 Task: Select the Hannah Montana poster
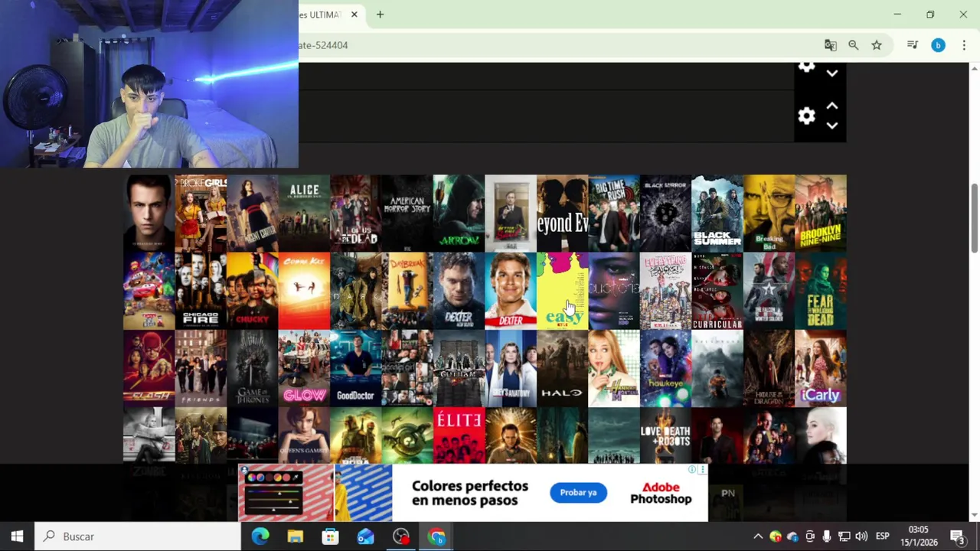[614, 369]
